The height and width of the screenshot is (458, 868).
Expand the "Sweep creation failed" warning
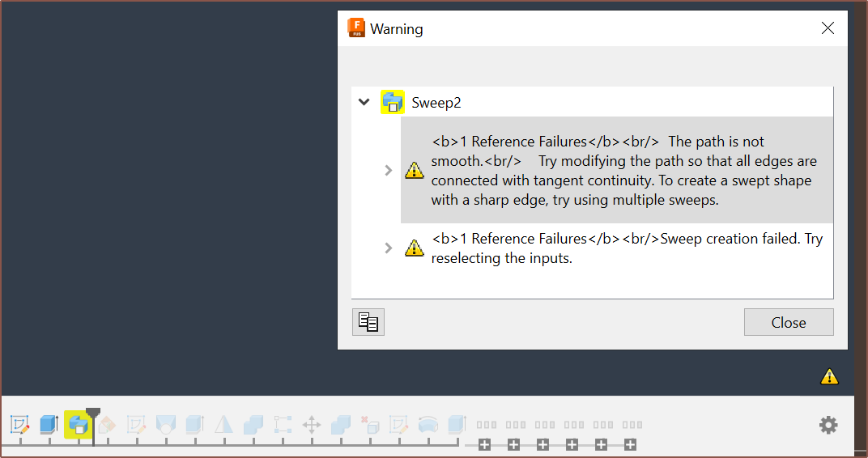point(389,248)
